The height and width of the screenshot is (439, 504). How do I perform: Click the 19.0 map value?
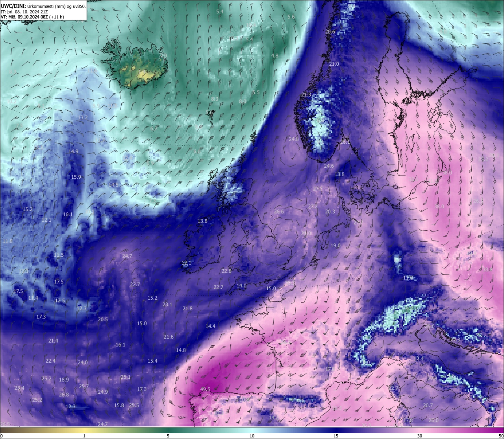(335, 245)
